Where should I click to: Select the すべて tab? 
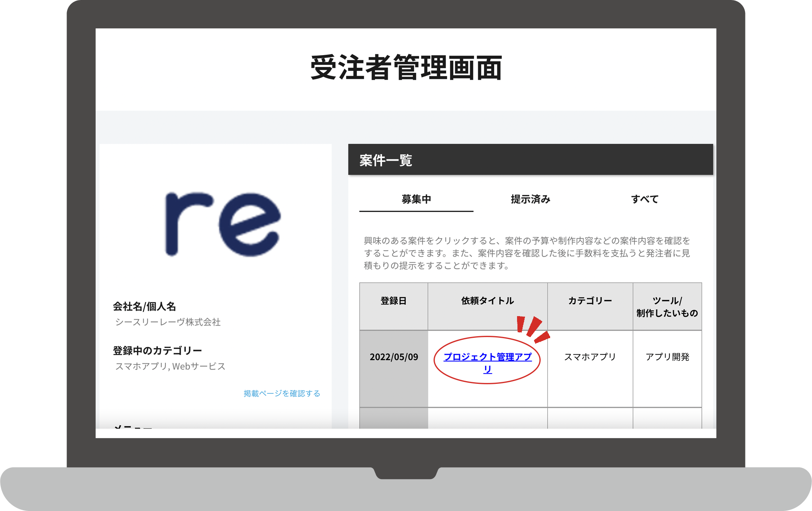tap(644, 199)
